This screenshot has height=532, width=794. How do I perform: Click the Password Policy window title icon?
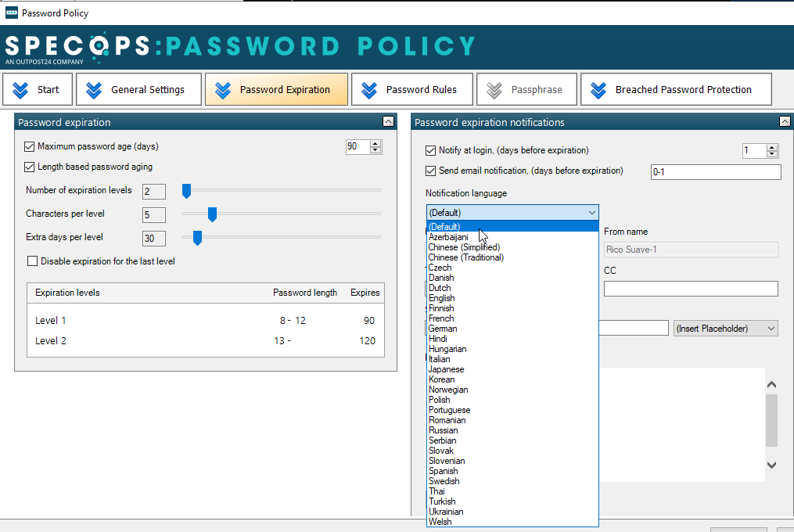pos(11,13)
